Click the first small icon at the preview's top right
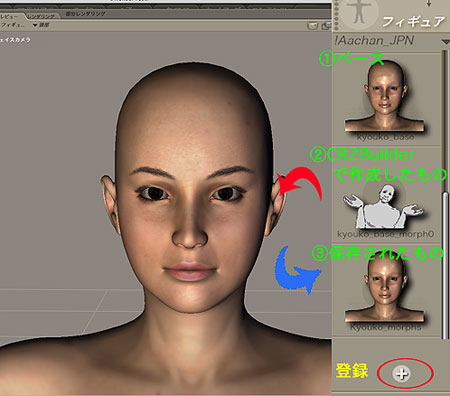The image size is (450, 396). [312, 26]
